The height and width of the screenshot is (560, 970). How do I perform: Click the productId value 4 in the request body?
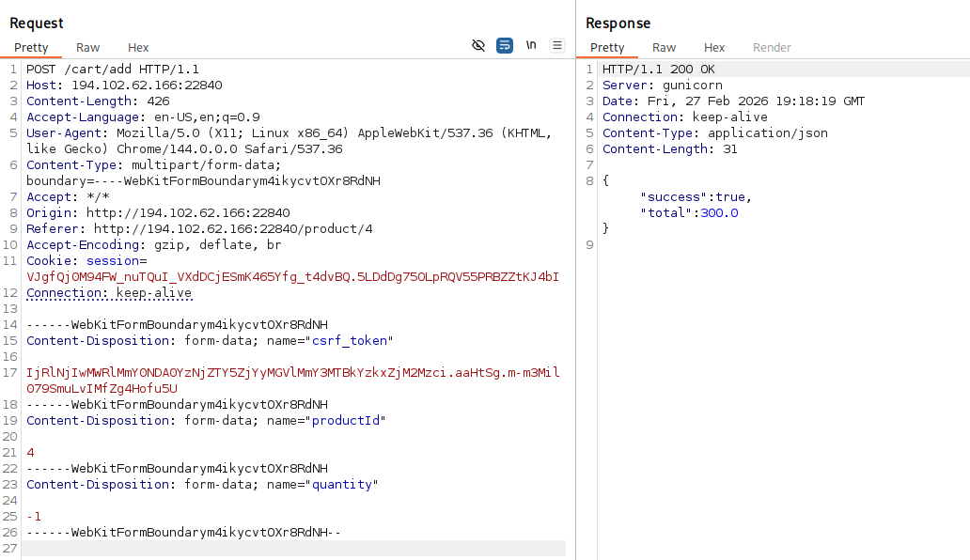[31, 453]
